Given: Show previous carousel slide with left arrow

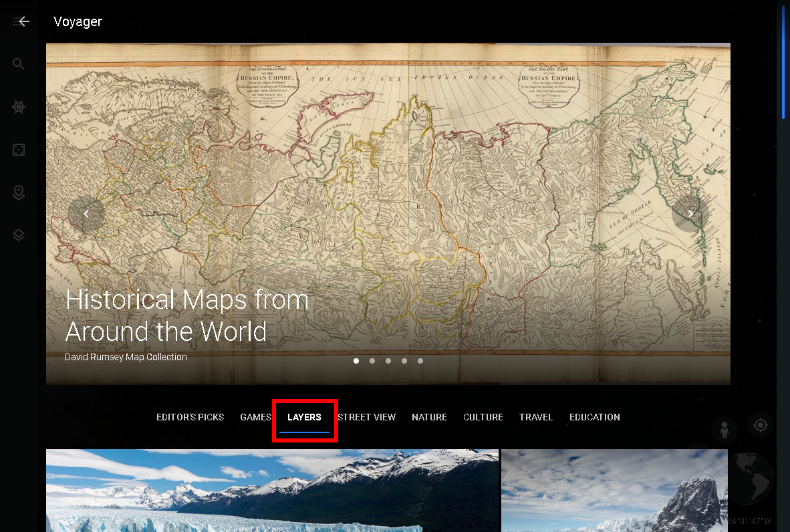Looking at the screenshot, I should tap(86, 214).
